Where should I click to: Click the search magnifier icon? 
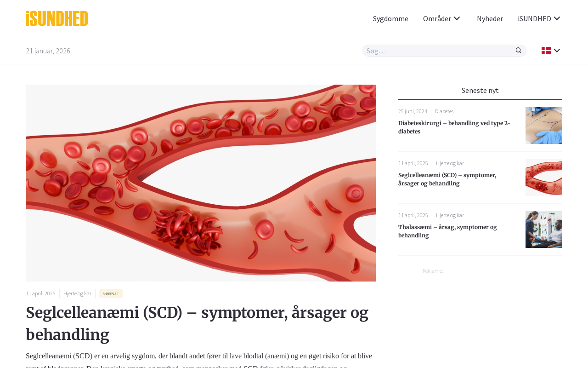pyautogui.click(x=518, y=51)
